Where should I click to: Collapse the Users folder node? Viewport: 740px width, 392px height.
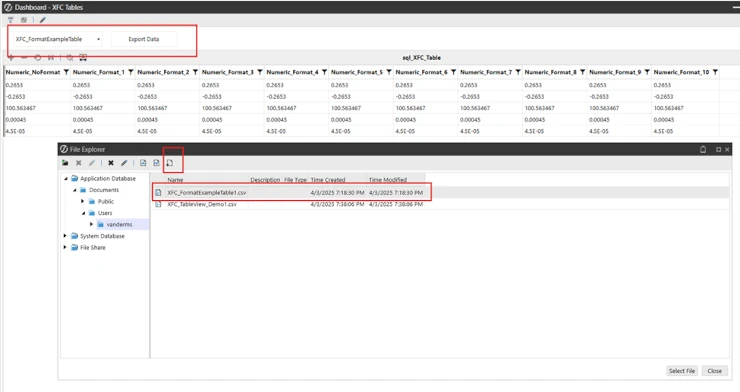[83, 213]
